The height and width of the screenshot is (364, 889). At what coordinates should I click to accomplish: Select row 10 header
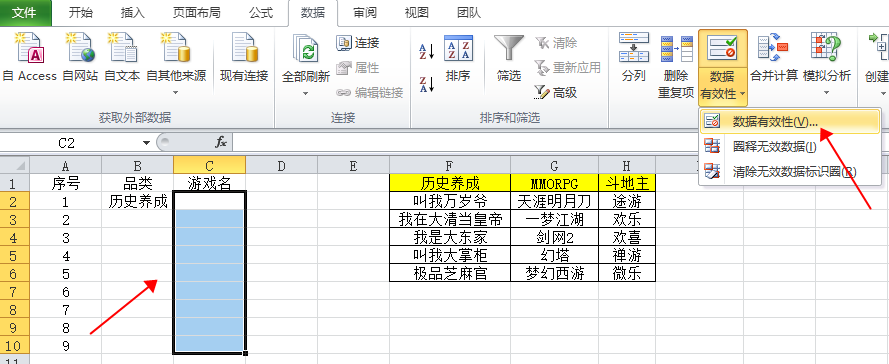pos(15,345)
